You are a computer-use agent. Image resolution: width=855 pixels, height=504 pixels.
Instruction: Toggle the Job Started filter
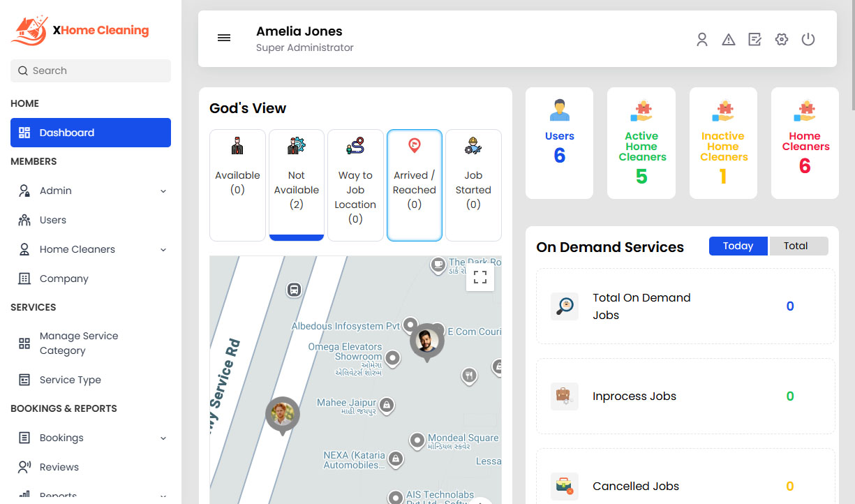point(473,185)
